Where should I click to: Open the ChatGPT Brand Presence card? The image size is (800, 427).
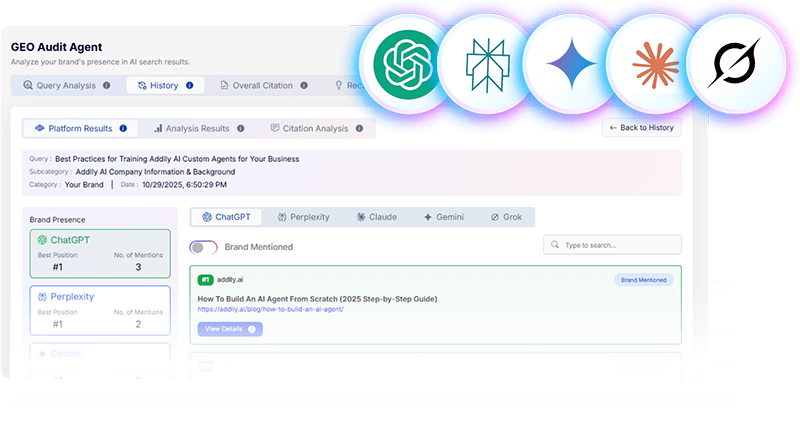(100, 254)
